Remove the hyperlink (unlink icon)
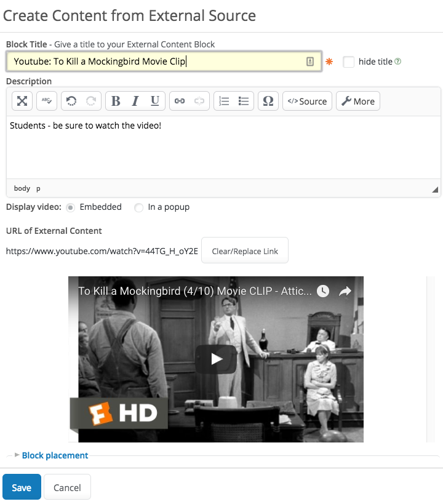The width and height of the screenshot is (443, 504). click(199, 101)
